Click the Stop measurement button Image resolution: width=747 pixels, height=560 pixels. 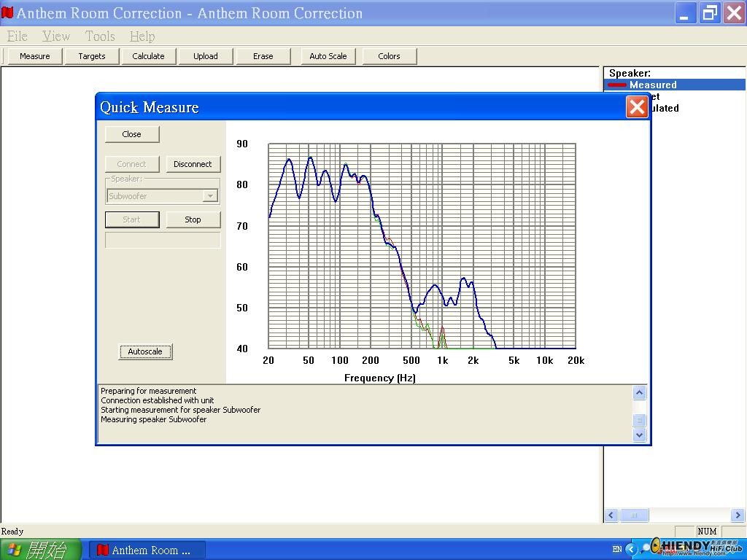pos(193,219)
